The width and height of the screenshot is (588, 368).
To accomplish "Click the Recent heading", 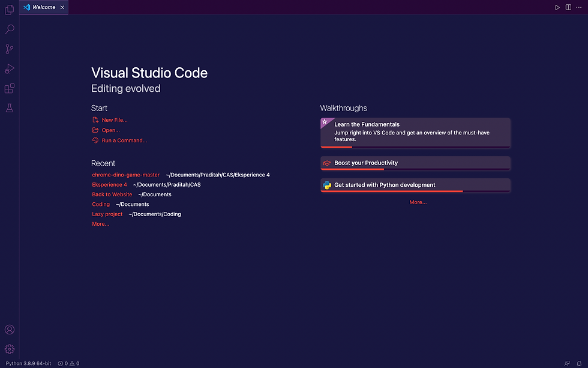I will pos(103,163).
